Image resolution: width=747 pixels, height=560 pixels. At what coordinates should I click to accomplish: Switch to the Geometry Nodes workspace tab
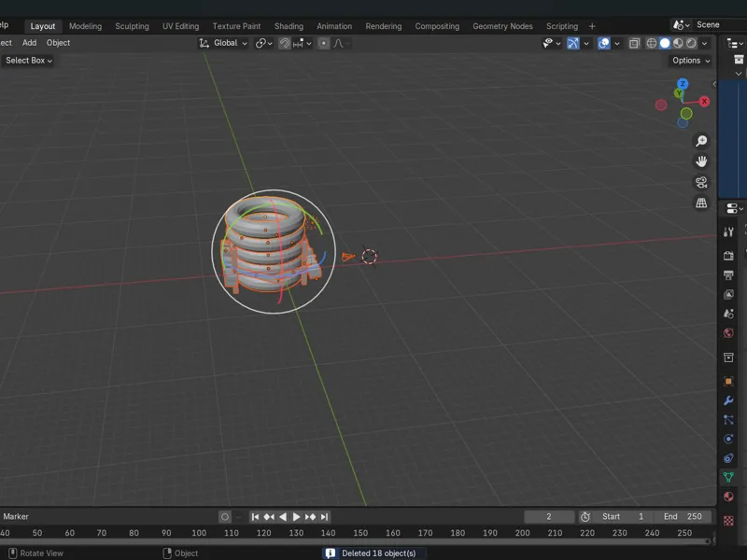502,26
